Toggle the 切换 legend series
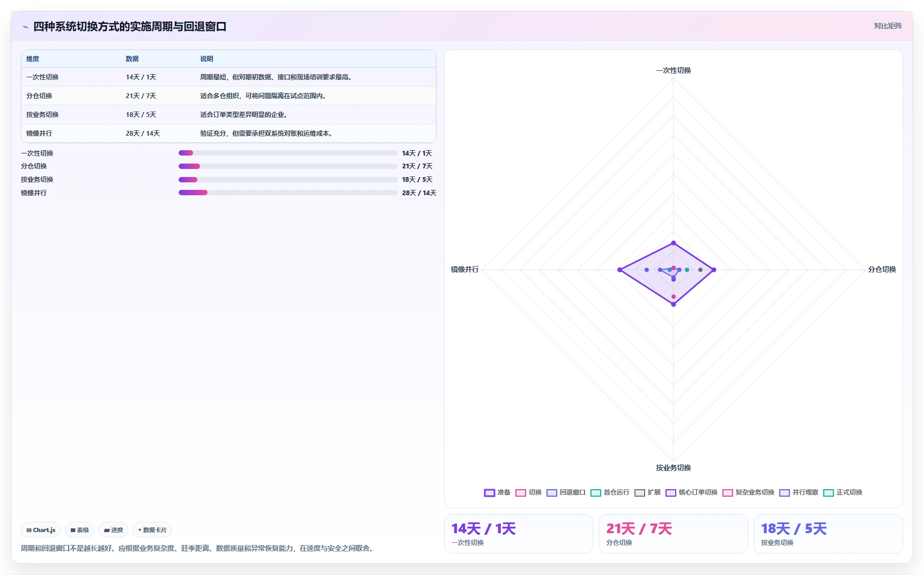This screenshot has height=575, width=924. (x=529, y=492)
